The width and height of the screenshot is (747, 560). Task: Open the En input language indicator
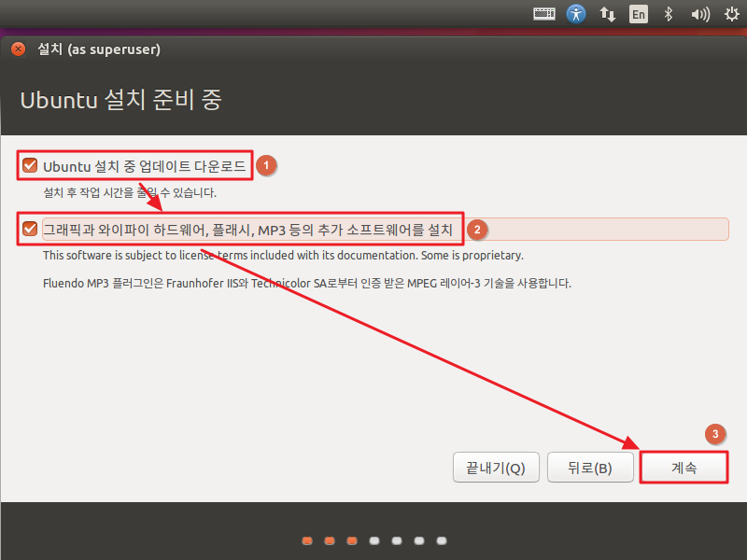(x=639, y=14)
